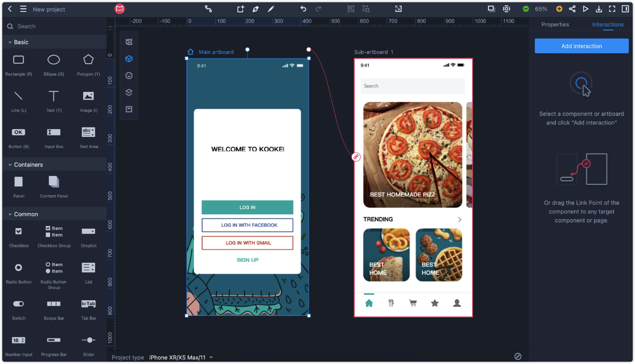Zoom out with green minus button
Image resolution: width=635 pixels, height=364 pixels.
tap(526, 9)
